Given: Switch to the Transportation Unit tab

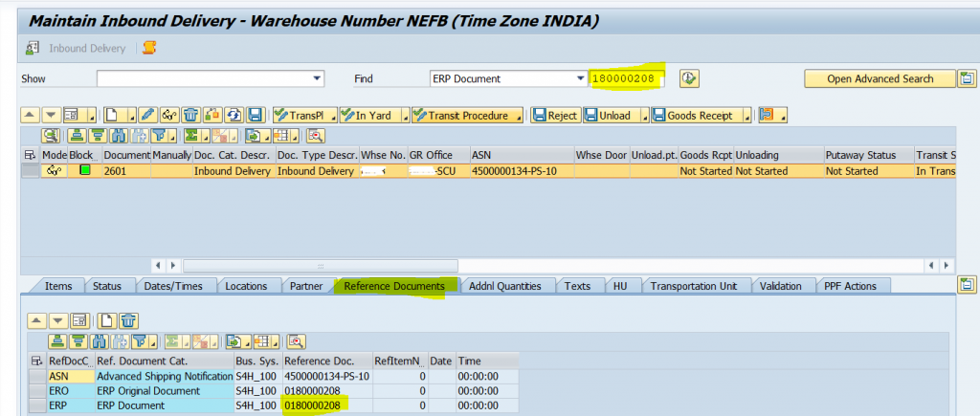Looking at the screenshot, I should pyautogui.click(x=694, y=286).
